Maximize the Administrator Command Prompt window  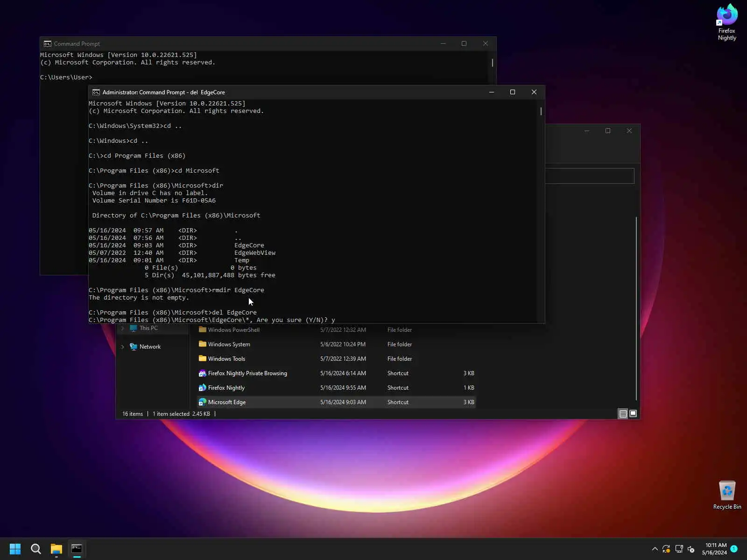513,92
